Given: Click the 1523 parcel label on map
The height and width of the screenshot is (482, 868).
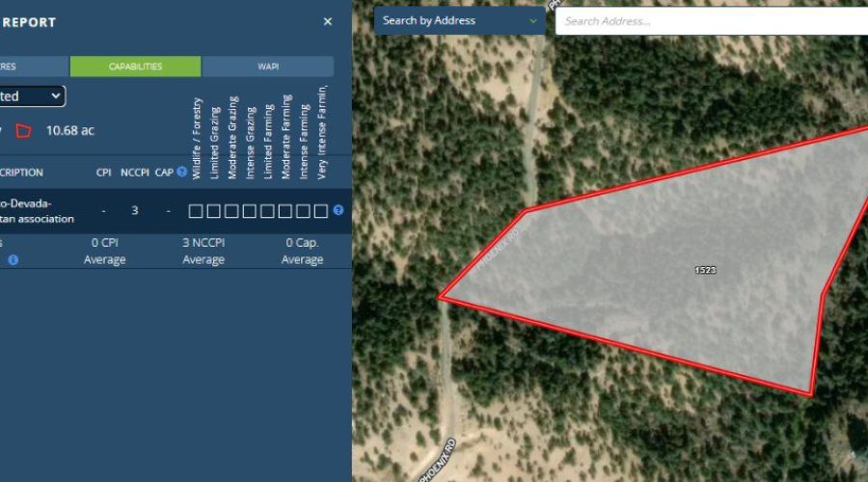Looking at the screenshot, I should tap(705, 270).
